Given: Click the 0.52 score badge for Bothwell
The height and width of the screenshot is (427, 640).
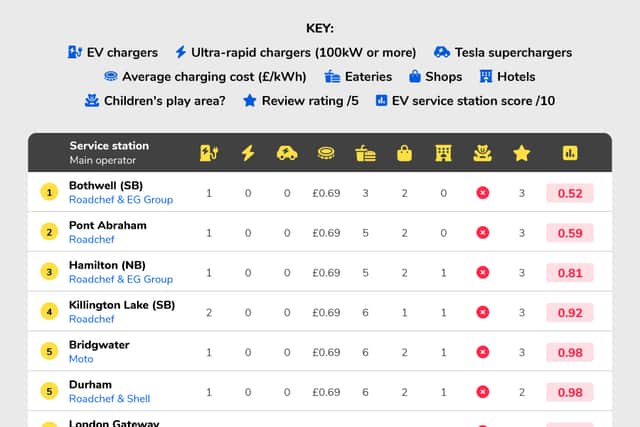Looking at the screenshot, I should [x=570, y=193].
